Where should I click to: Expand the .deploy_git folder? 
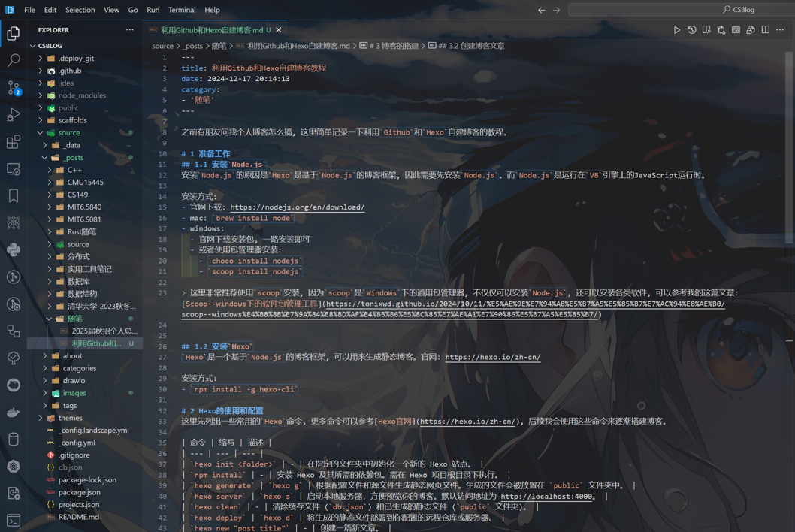pyautogui.click(x=40, y=59)
